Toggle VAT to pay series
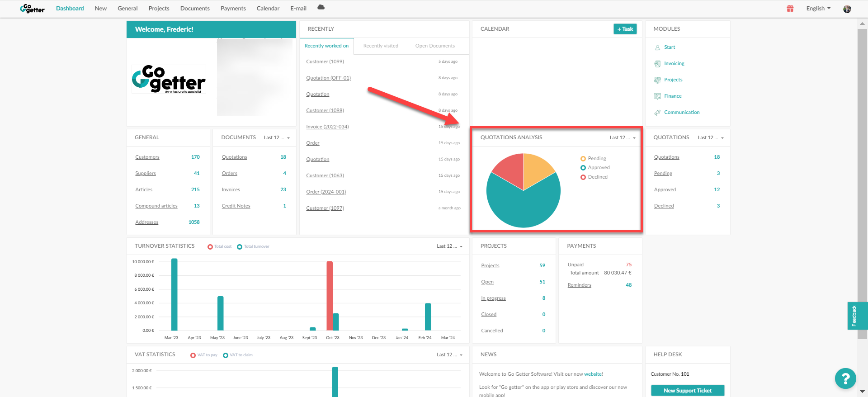The width and height of the screenshot is (868, 397). (204, 355)
